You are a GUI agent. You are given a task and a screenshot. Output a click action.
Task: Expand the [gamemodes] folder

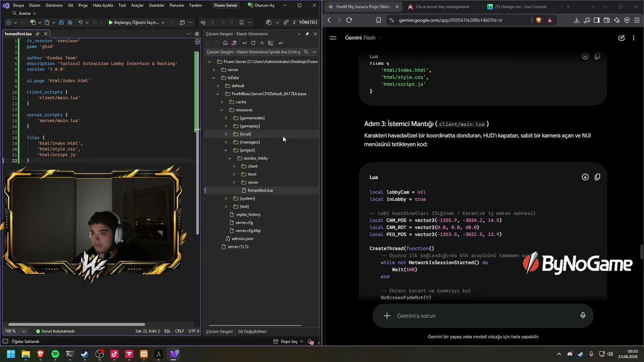pos(226,118)
